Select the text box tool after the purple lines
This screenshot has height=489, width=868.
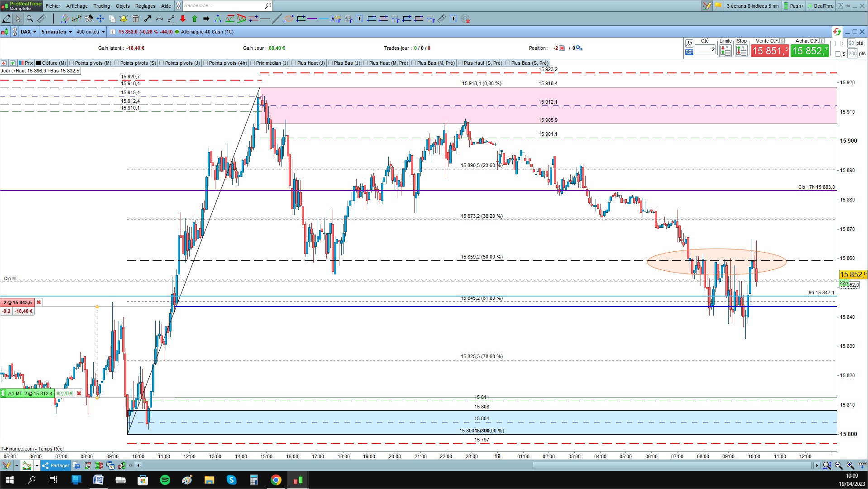coord(359,19)
